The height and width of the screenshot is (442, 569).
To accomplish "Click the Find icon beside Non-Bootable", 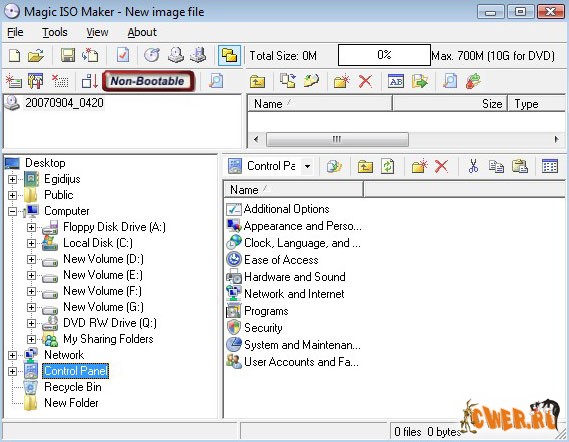I will click(216, 81).
